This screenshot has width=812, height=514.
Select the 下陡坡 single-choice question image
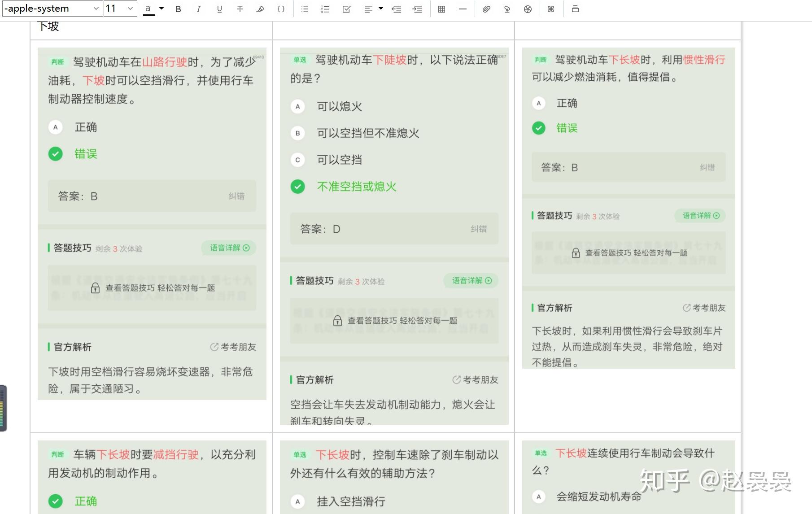394,236
